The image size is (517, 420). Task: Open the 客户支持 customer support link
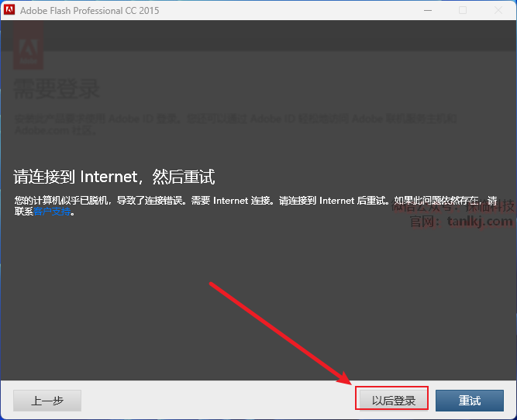click(x=52, y=212)
